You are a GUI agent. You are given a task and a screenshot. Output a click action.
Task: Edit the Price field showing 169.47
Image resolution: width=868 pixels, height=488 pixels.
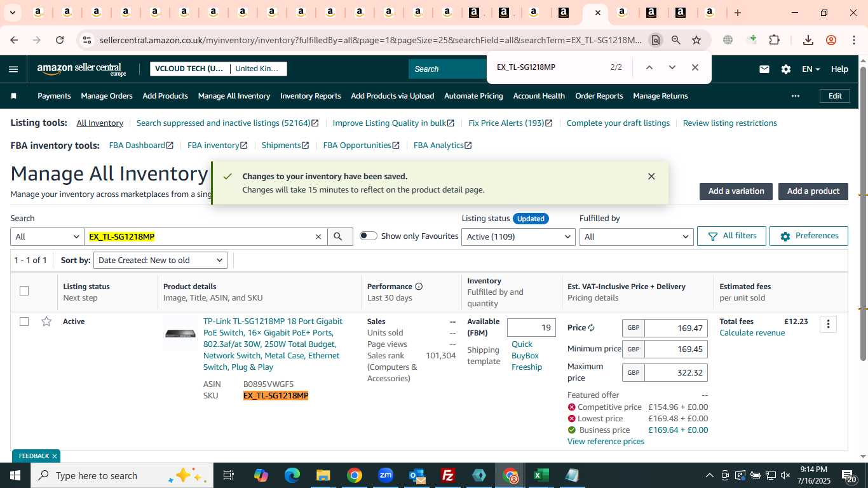coord(676,329)
